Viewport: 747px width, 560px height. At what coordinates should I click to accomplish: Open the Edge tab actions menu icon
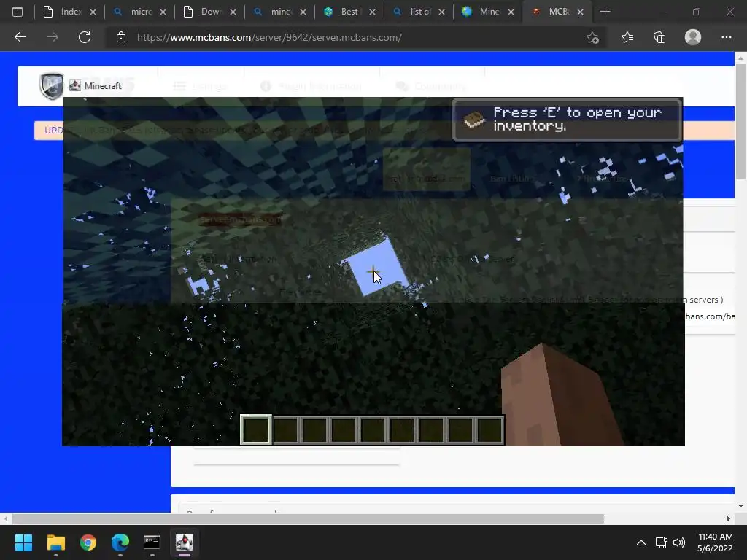[18, 12]
